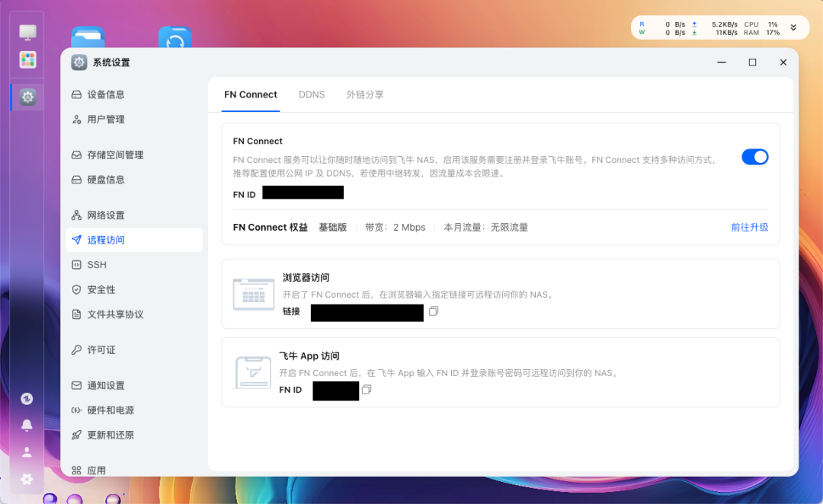Go to 文件共享协议
This screenshot has width=823, height=504.
[x=134, y=314]
